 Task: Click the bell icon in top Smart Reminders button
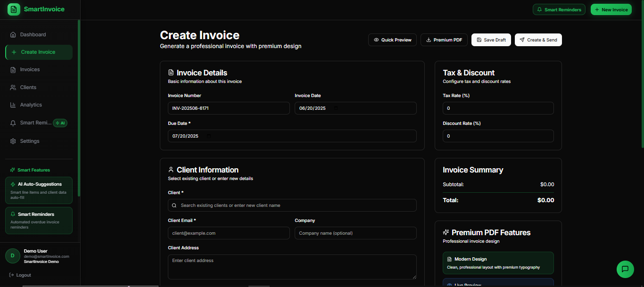539,9
